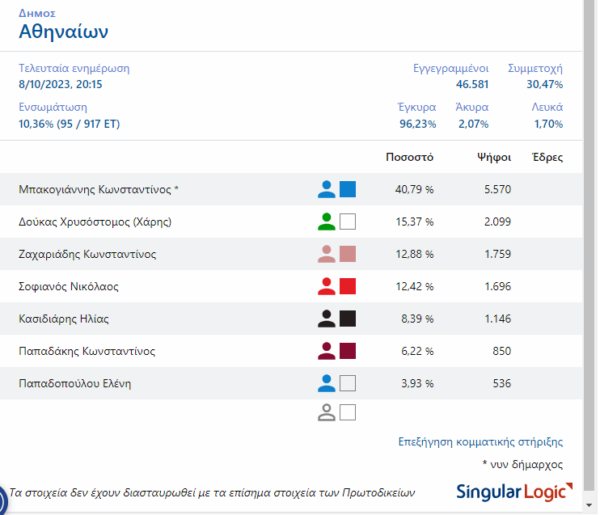
Task: Click the blue person icon beside Παπαδοπούλου Ελένη
Action: pos(326,383)
